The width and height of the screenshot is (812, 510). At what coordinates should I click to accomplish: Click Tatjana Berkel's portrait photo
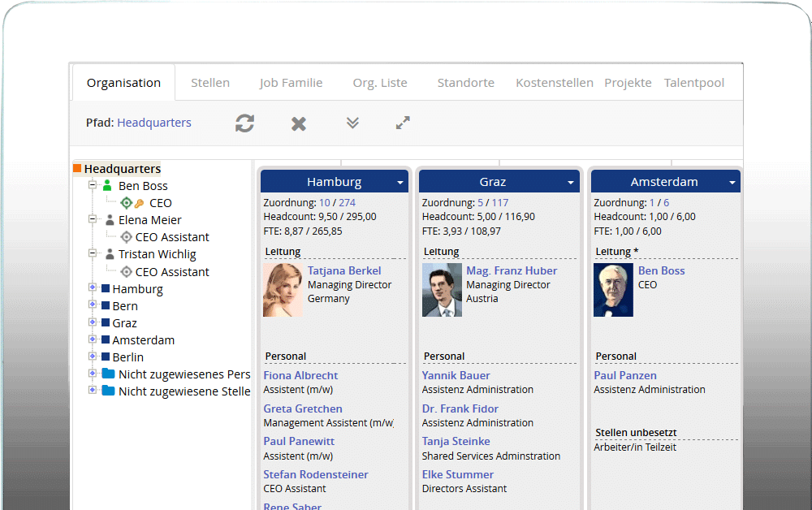283,290
